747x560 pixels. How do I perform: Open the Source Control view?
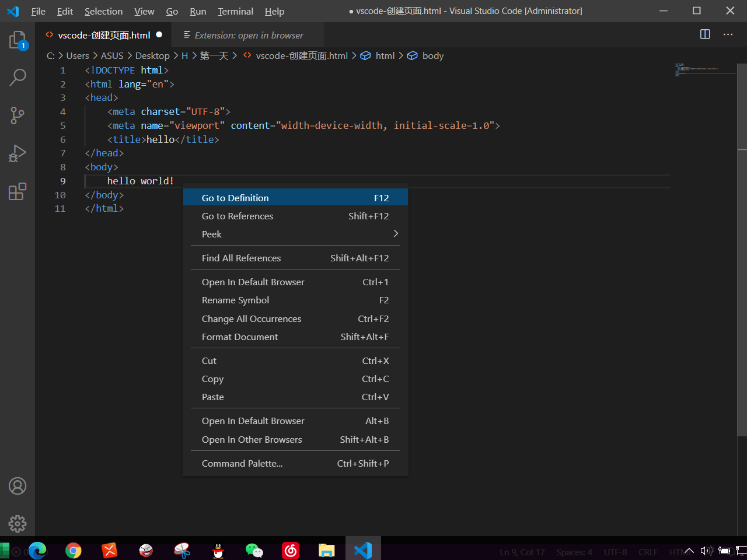point(18,115)
